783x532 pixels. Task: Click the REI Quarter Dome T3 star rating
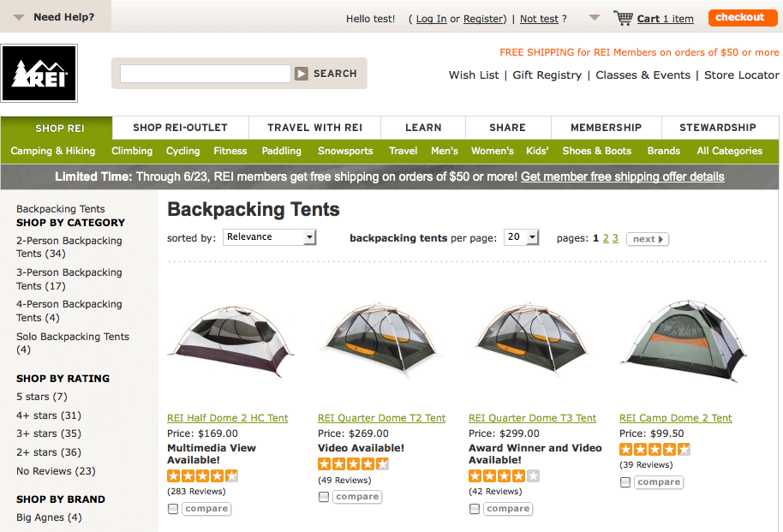click(504, 476)
